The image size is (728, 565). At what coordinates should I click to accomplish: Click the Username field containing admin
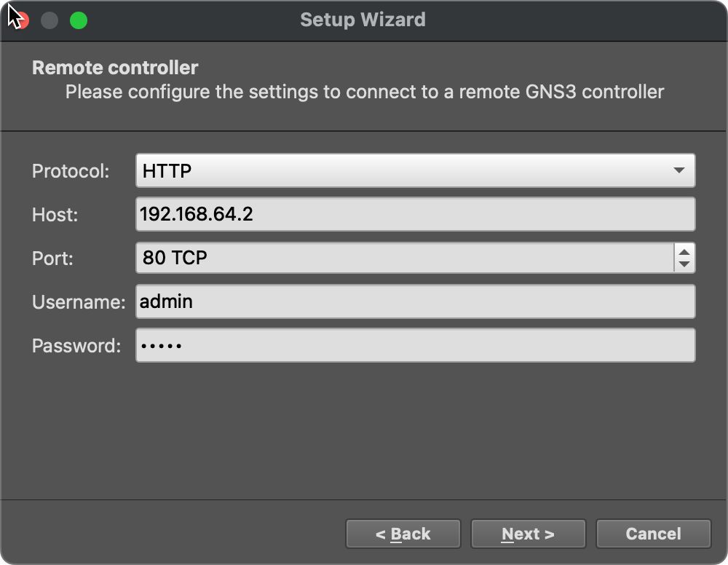[415, 301]
